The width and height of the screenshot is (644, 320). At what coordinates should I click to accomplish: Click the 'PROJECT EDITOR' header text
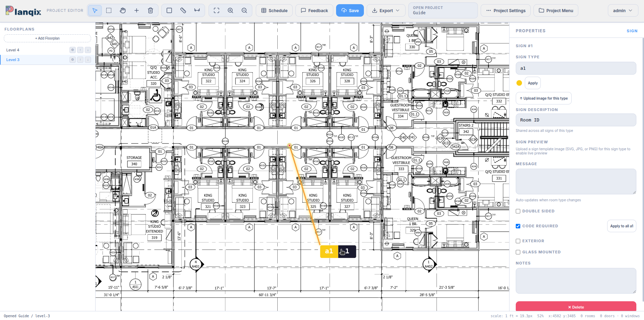(65, 10)
